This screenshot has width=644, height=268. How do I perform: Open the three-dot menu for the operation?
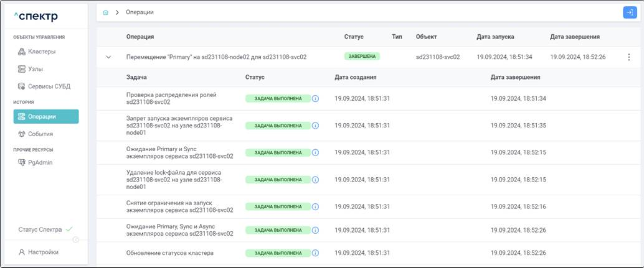[628, 57]
